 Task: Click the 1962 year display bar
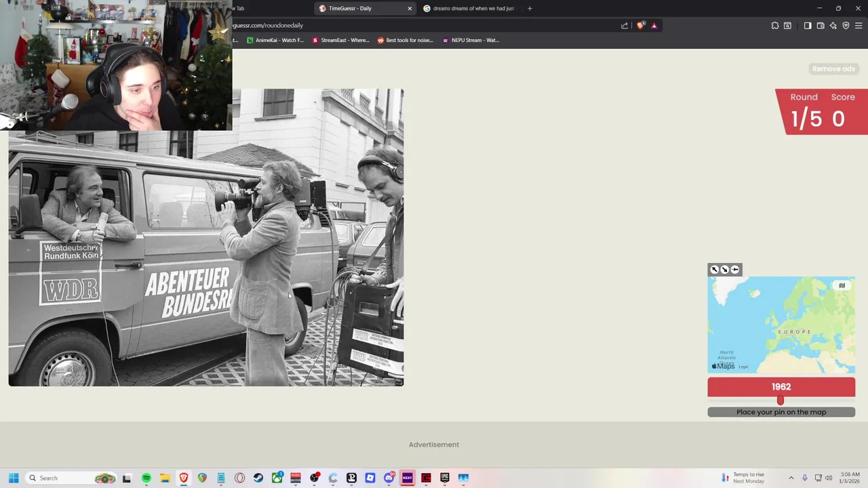point(781,386)
